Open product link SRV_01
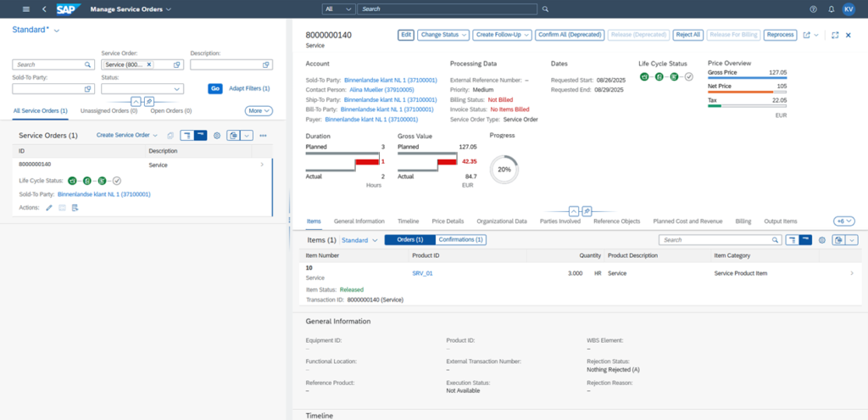 coord(422,273)
